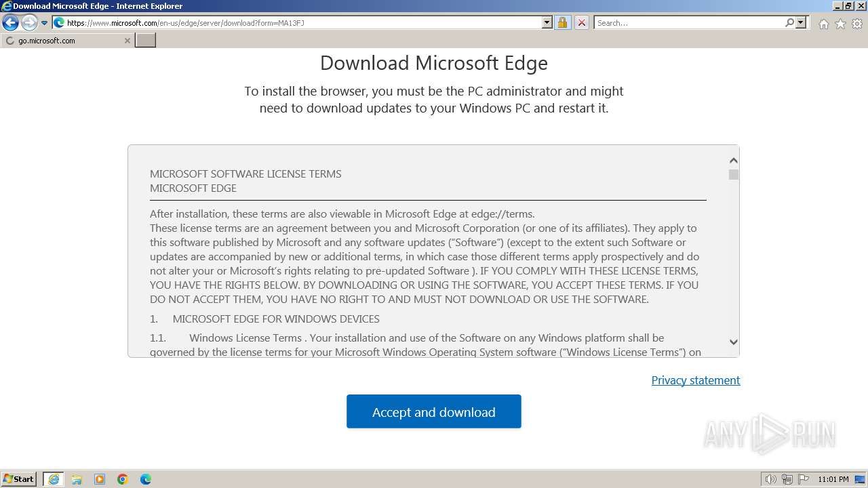Click the Action Center flag icon
This screenshot has width=868, height=488.
click(x=804, y=479)
